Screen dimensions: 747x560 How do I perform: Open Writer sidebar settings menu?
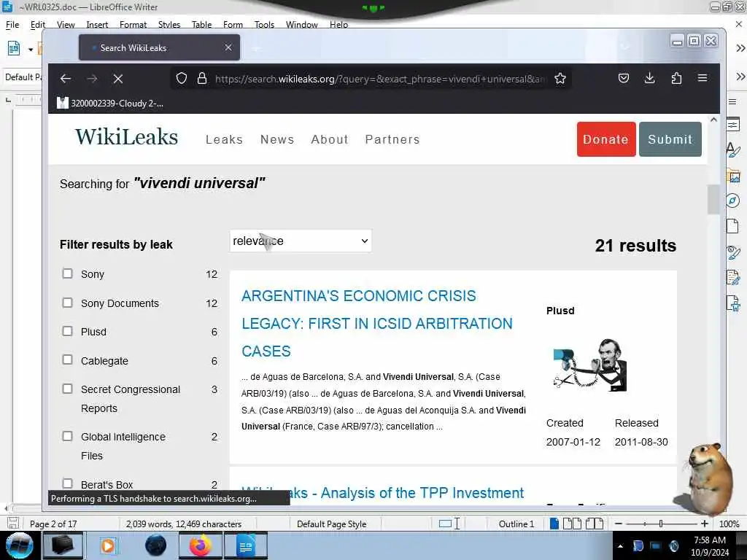click(x=732, y=101)
